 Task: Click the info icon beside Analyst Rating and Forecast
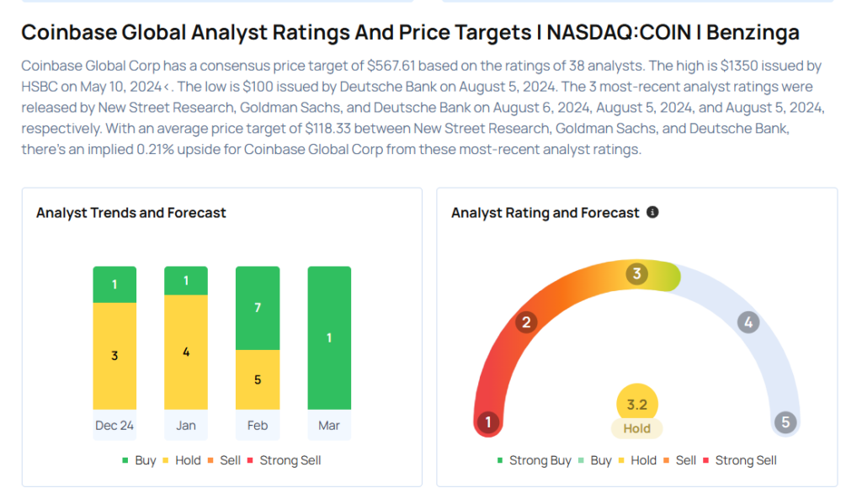(x=652, y=213)
